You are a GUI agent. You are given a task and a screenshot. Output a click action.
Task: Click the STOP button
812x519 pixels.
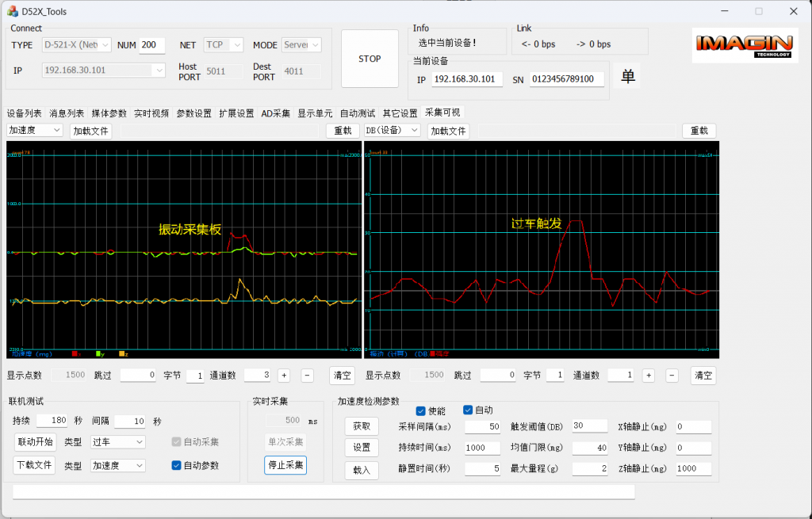point(370,59)
